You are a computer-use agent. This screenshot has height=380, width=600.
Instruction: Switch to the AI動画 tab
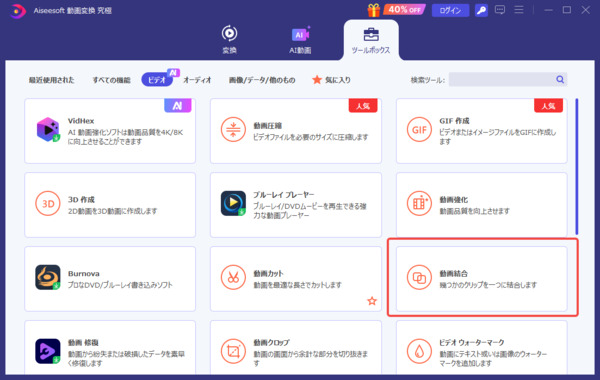[300, 39]
